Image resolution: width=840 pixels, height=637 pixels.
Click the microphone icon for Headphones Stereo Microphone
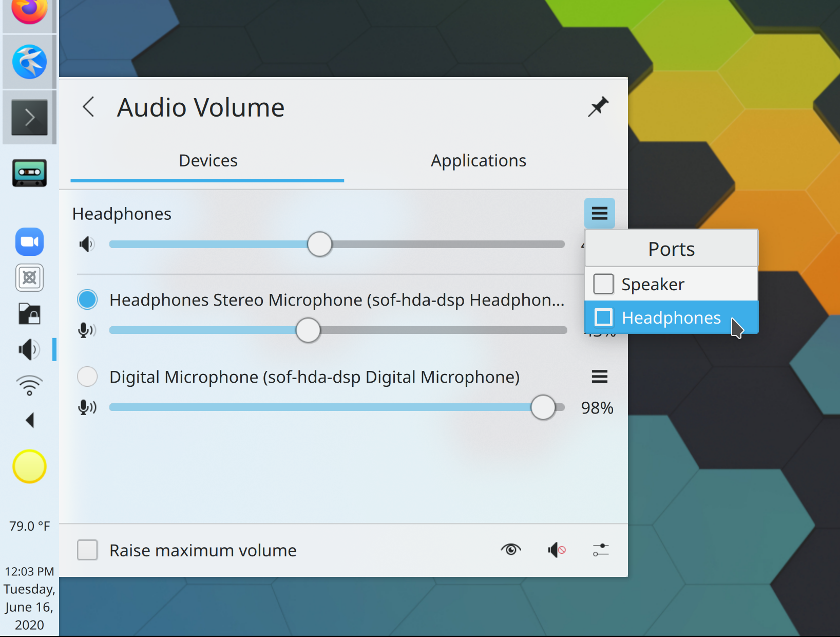(x=87, y=330)
